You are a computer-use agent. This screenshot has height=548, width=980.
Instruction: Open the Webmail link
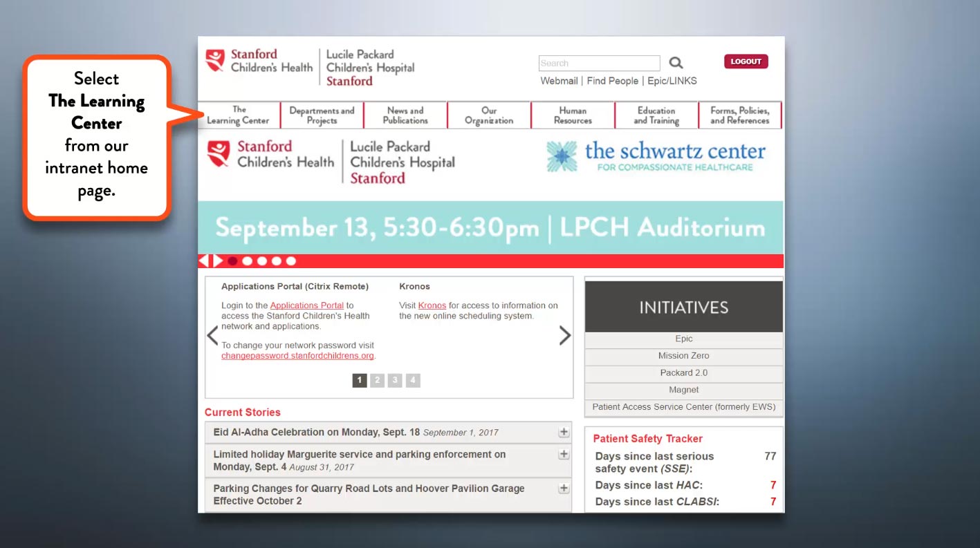[x=559, y=81]
